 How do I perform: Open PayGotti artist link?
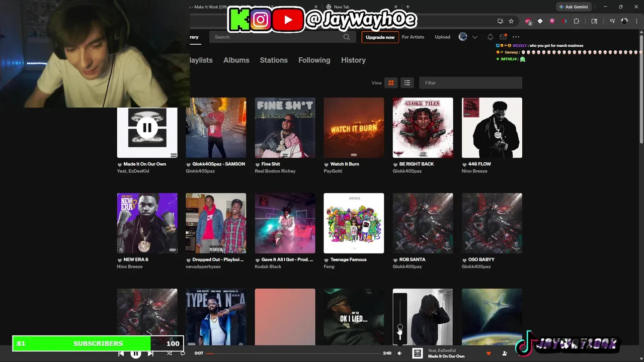point(333,171)
